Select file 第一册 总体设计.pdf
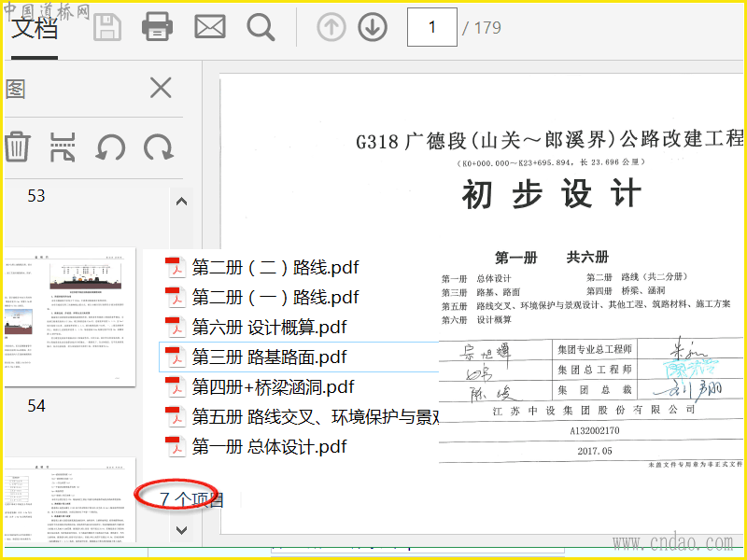 256,447
